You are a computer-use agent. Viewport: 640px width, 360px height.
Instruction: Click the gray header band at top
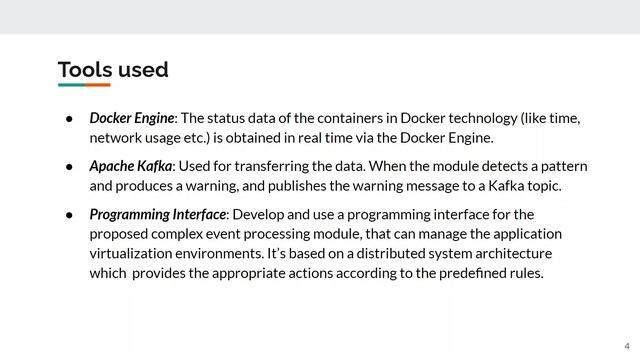click(x=320, y=17)
